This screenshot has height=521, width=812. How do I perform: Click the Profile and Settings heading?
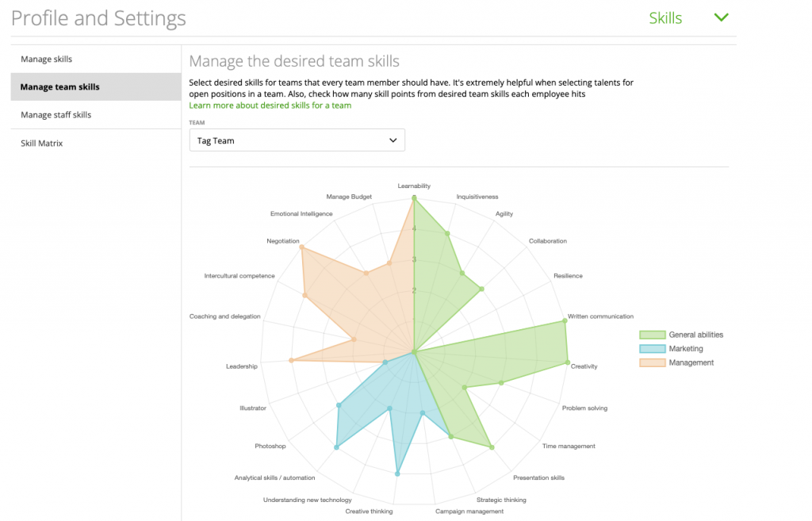coord(98,17)
